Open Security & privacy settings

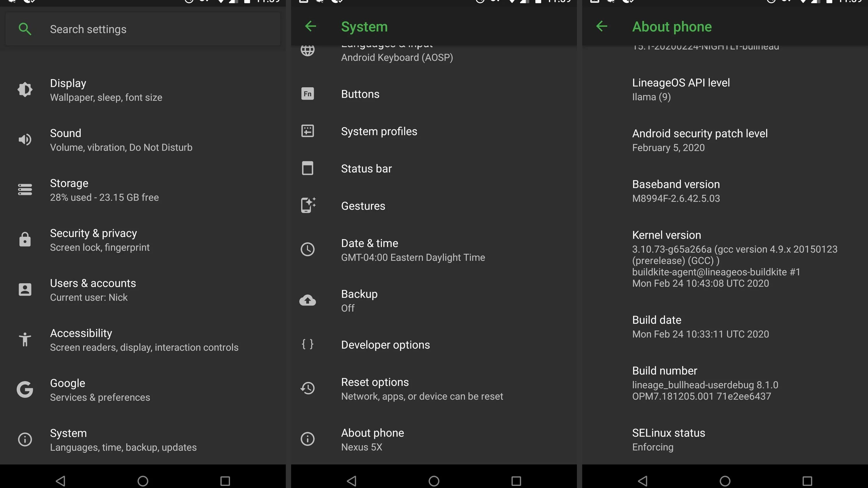(143, 240)
